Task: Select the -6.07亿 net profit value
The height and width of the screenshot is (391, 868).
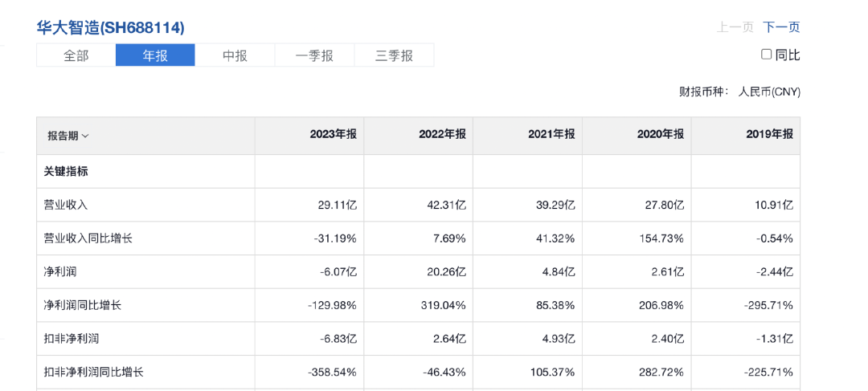Action: tap(340, 271)
